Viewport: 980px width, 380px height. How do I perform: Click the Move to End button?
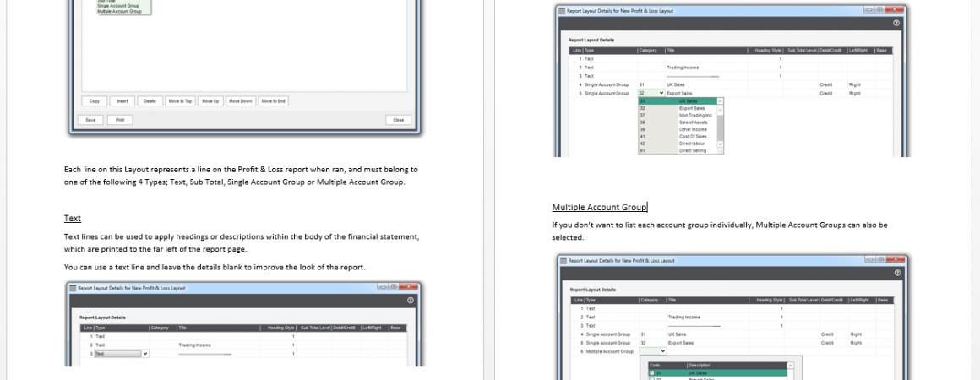click(x=273, y=100)
